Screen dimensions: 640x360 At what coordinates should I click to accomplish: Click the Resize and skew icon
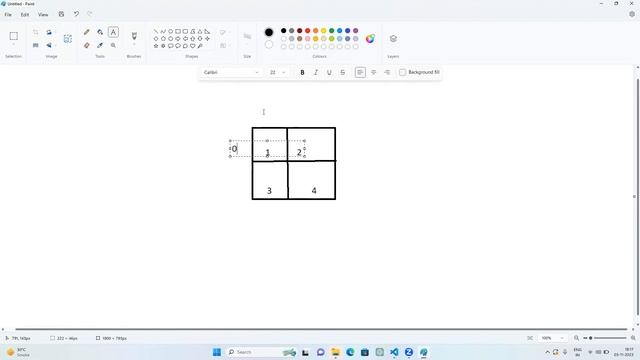(36, 45)
